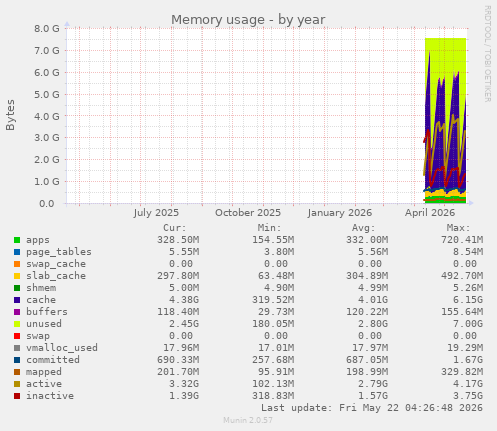Click the slab_cache min value 63.48M
Viewport: 497px width, 431px height.
[x=276, y=276]
